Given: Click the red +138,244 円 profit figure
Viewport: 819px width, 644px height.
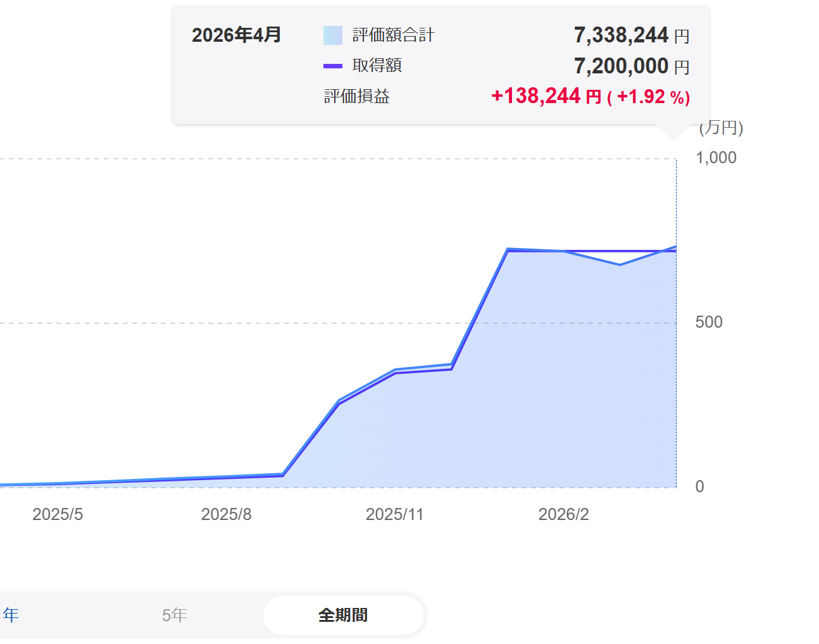Looking at the screenshot, I should (546, 96).
